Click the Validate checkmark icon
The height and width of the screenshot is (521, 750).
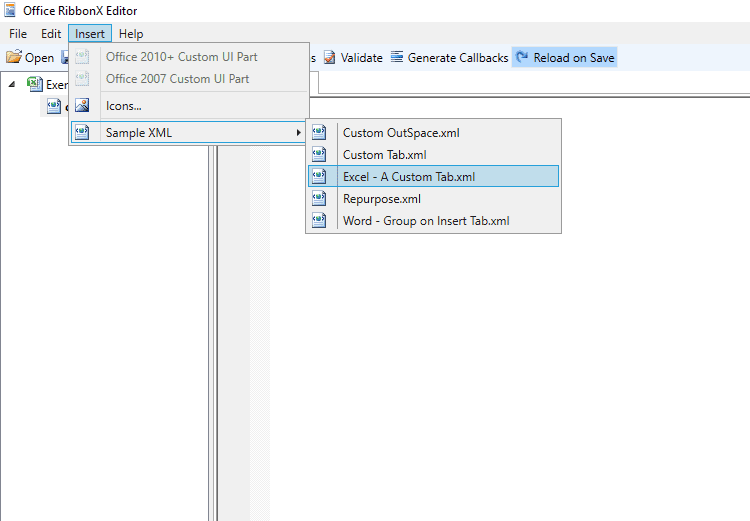pyautogui.click(x=330, y=57)
